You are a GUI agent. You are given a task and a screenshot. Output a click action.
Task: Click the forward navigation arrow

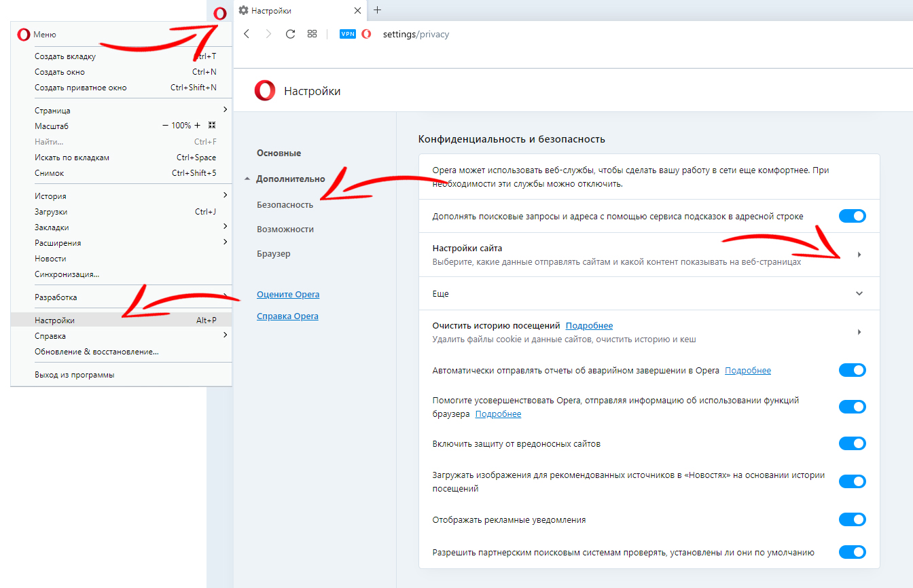(x=268, y=34)
